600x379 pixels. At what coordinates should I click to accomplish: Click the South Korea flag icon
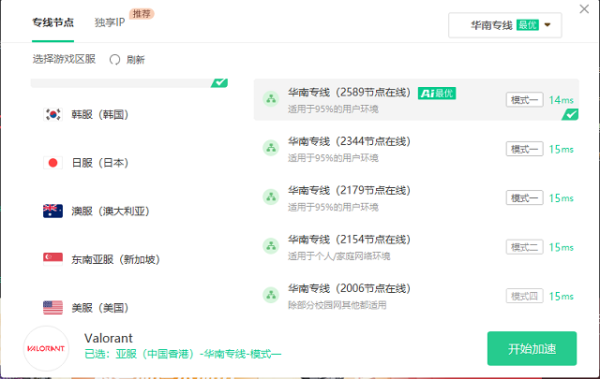tap(53, 114)
